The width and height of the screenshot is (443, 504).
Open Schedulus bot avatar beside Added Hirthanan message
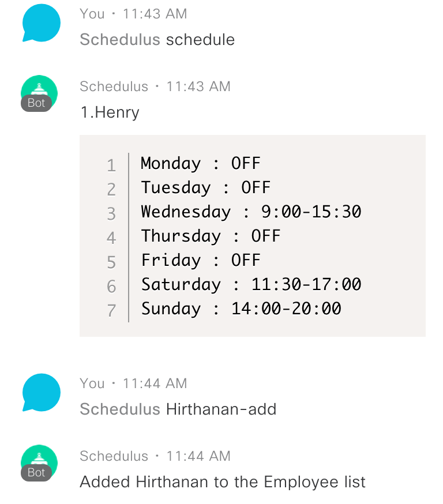(39, 463)
